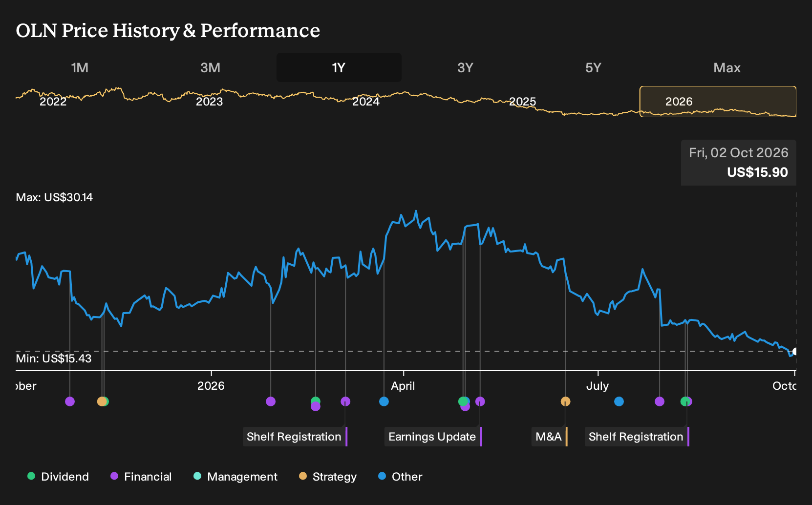This screenshot has width=812, height=505.
Task: Click the first purple Financial dot near October start
Action: (x=70, y=401)
